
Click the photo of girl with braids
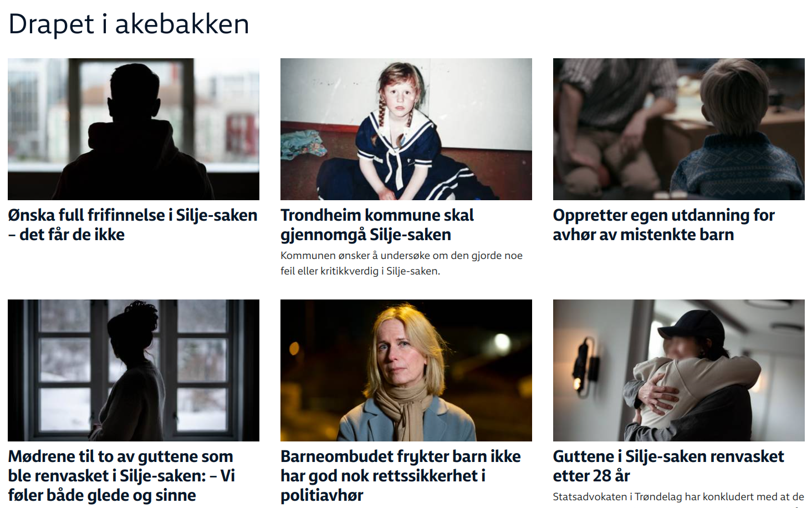(406, 129)
